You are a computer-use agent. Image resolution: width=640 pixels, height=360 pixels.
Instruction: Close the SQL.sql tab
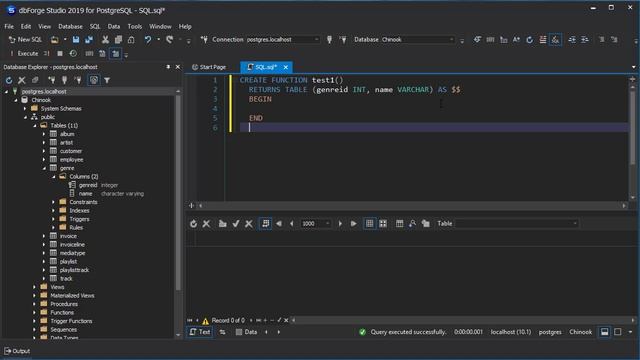click(286, 67)
